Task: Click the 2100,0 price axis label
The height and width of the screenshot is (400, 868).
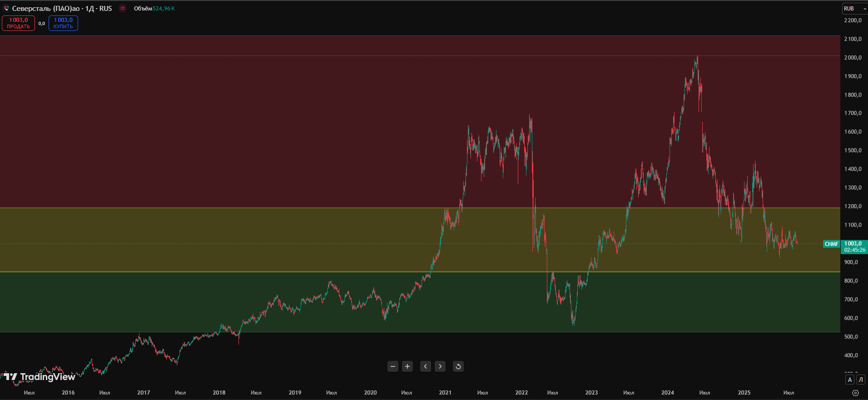Action: (x=853, y=39)
